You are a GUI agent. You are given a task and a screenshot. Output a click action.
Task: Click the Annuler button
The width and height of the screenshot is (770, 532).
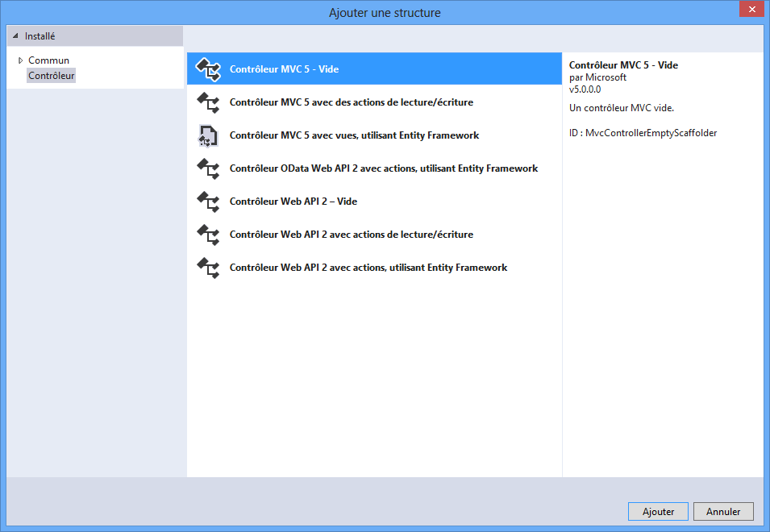[x=723, y=511]
